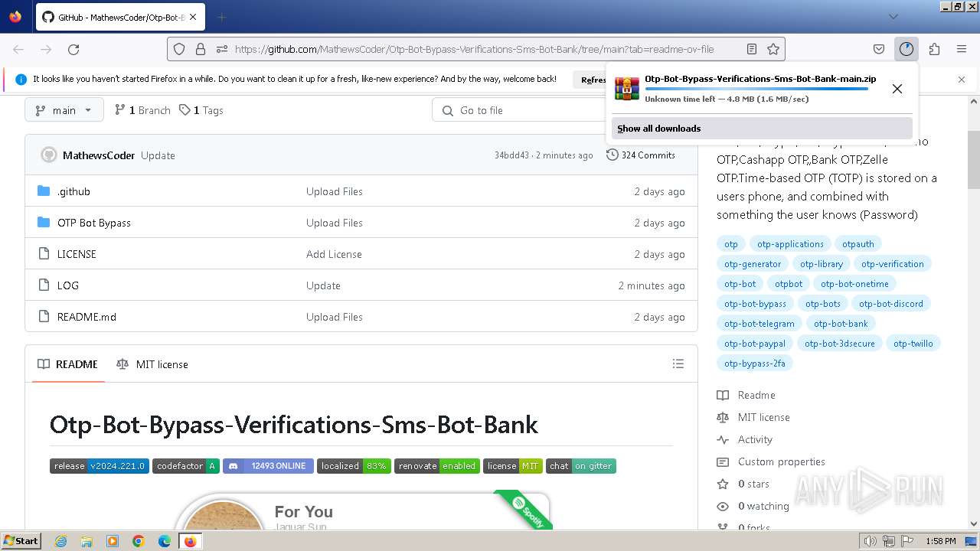This screenshot has height=551, width=980.
Task: Click the chat on gitter badge
Action: point(581,466)
